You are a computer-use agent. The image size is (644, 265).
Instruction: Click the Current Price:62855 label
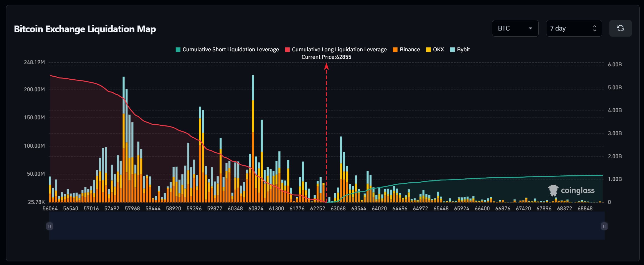[326, 57]
